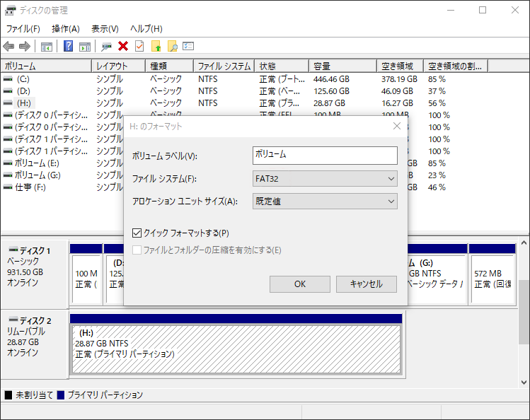Click the red X delete icon
The image size is (530, 420).
point(123,46)
